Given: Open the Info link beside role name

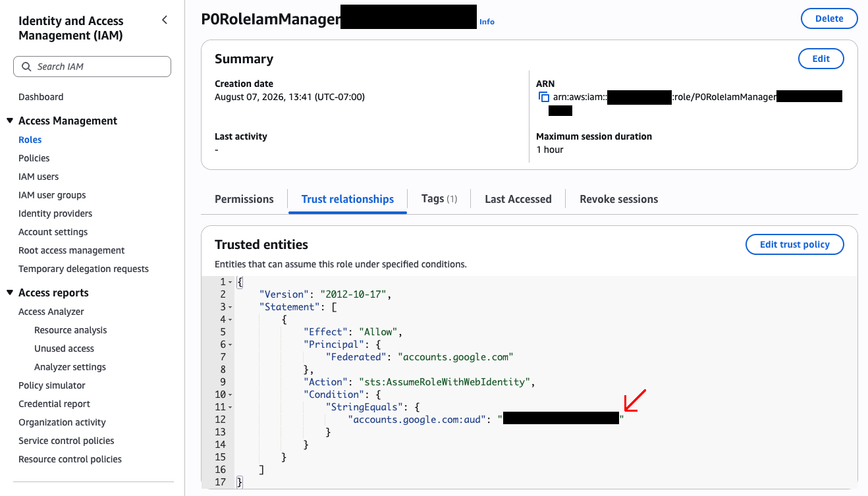Looking at the screenshot, I should click(487, 22).
